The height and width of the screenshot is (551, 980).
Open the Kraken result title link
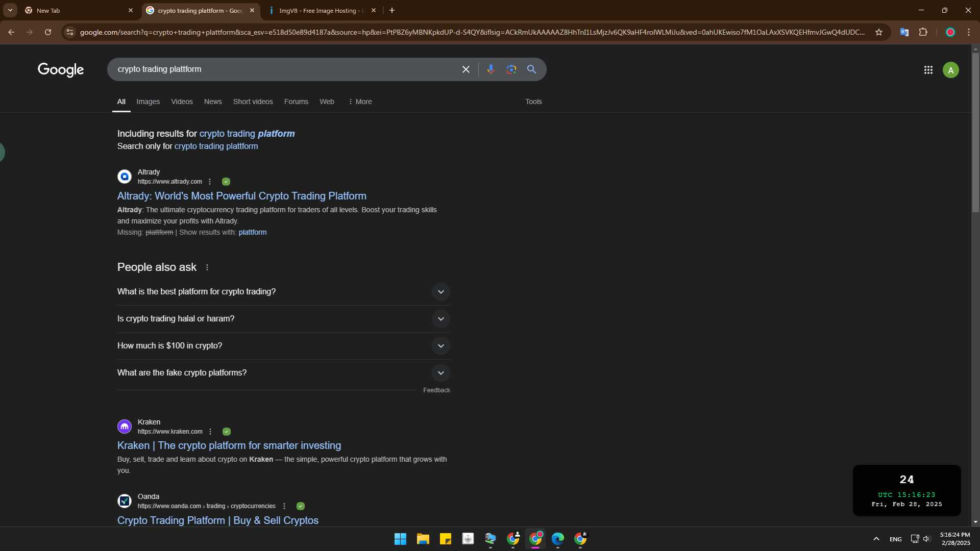[229, 445]
